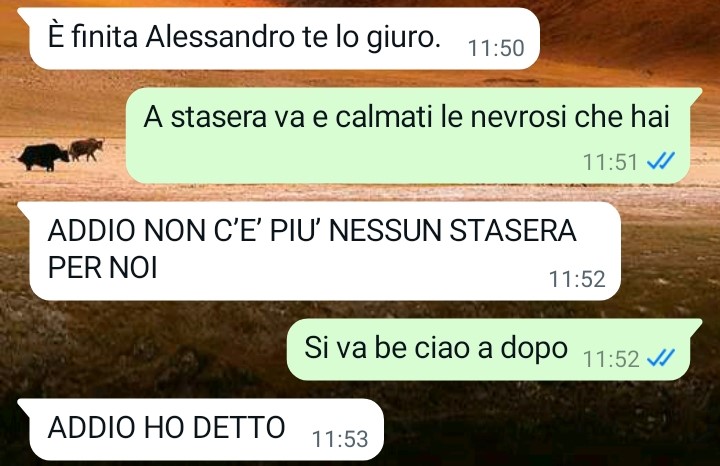Select the 'ADDIO HO DETTO' message
720x466 pixels.
[x=206, y=429]
